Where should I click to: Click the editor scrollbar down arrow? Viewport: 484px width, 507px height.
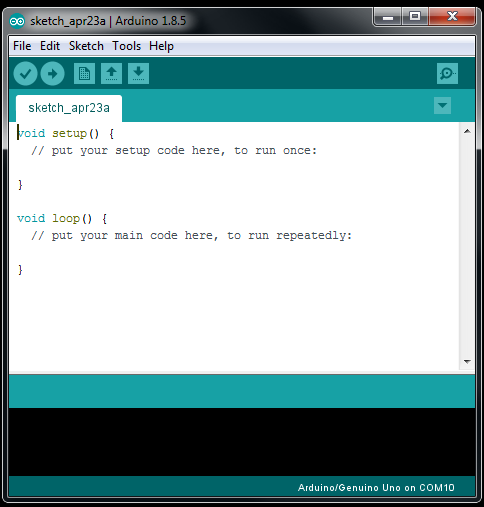click(x=467, y=361)
